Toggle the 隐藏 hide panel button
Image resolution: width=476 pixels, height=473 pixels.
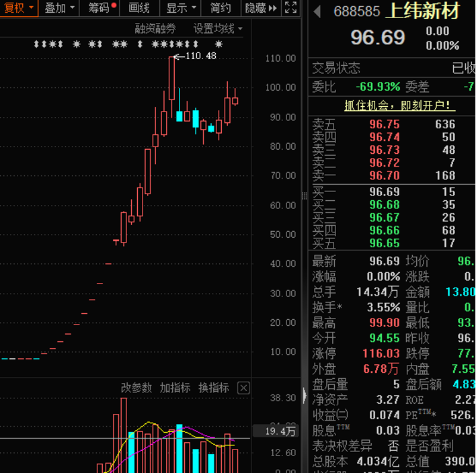(260, 8)
